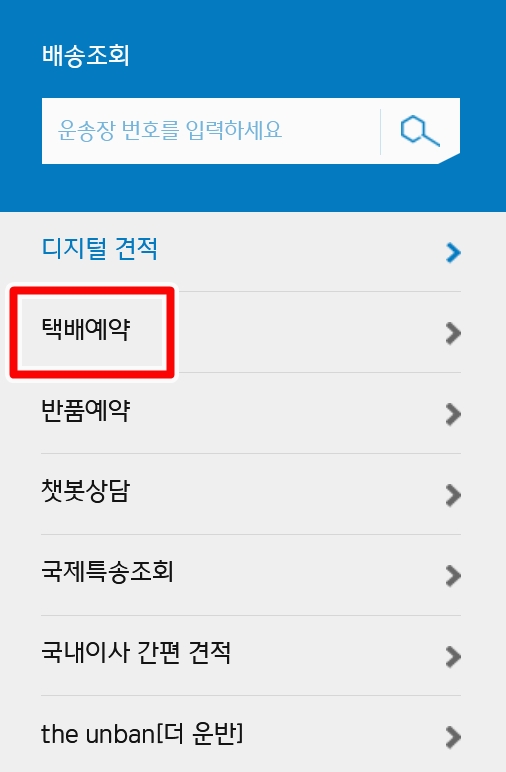Open 국내이사 간편 견적 label
The height and width of the screenshot is (772, 506).
[x=136, y=652]
